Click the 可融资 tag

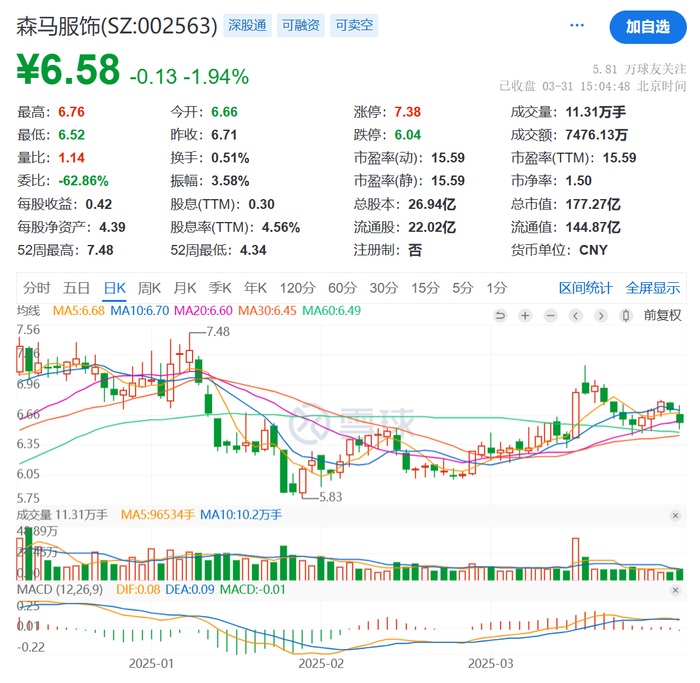301,25
